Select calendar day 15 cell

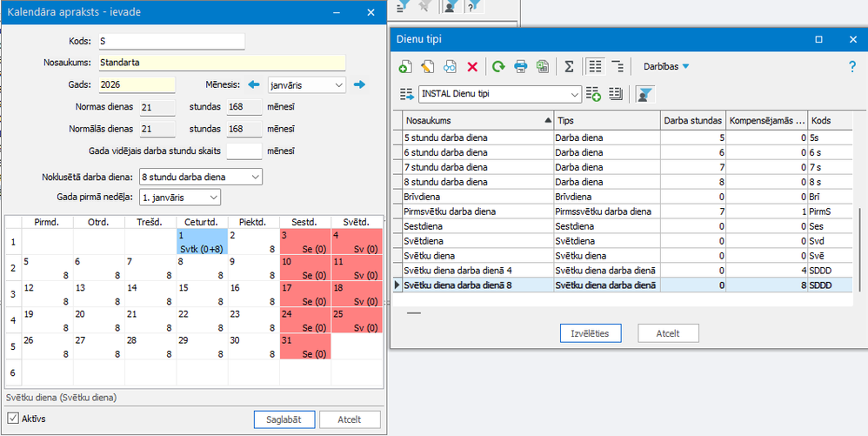(x=202, y=294)
